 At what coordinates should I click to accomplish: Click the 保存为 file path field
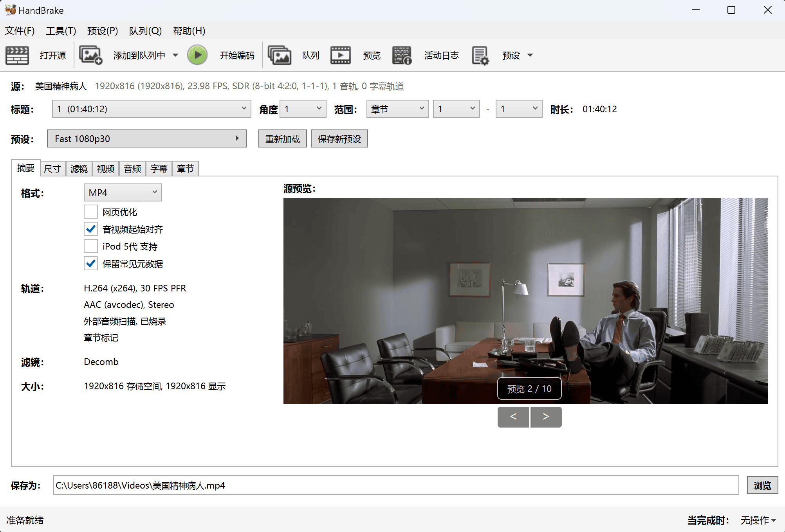[396, 485]
